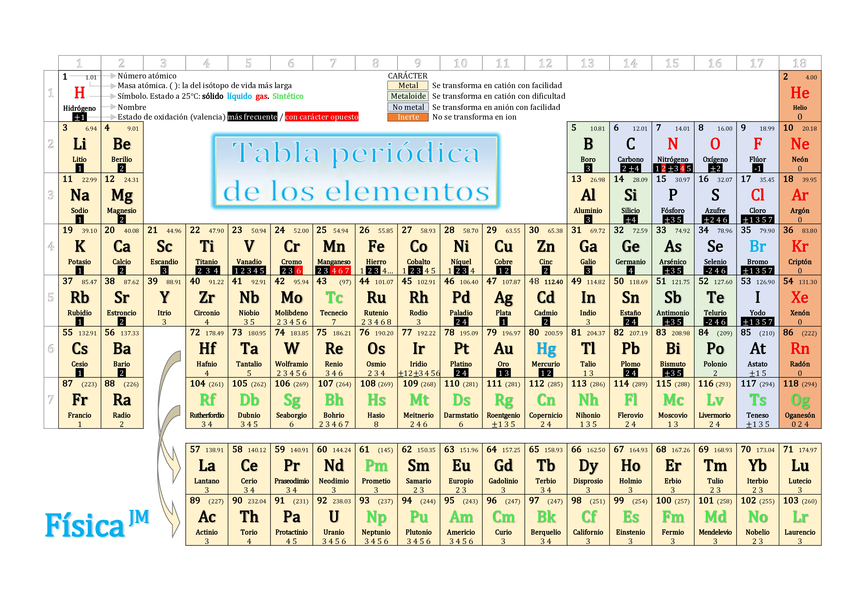The image size is (868, 614).
Task: Click the Lantano (La) cell
Action: click(207, 469)
